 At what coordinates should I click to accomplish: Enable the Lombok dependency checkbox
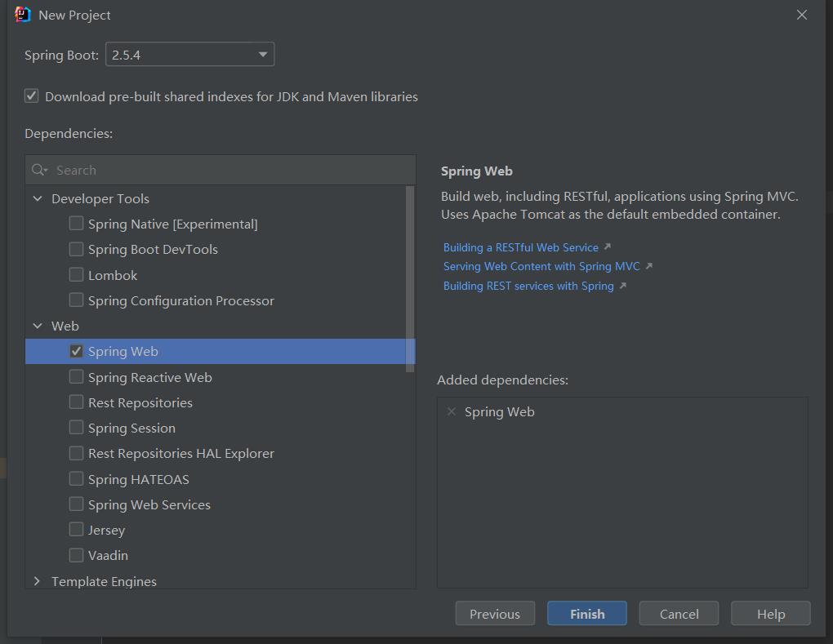[x=76, y=274]
